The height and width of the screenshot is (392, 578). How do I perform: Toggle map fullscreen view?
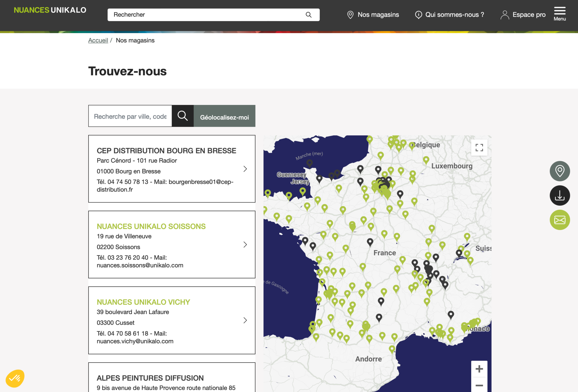[x=479, y=147]
